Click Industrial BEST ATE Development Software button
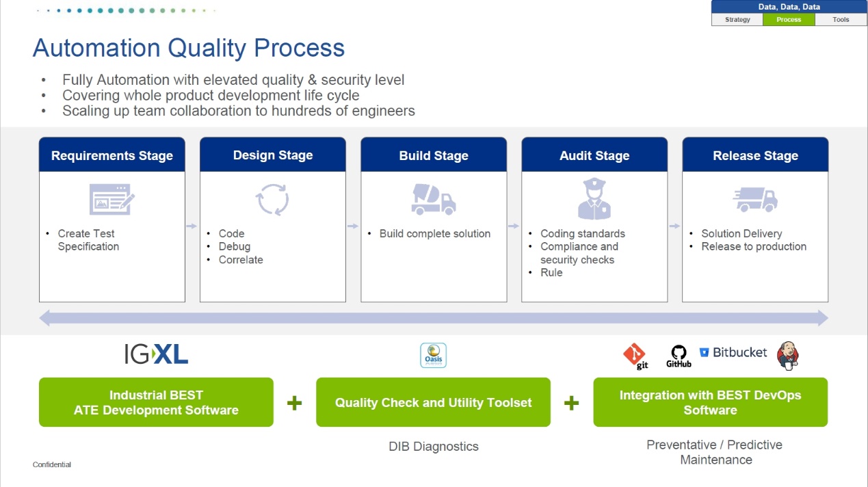Viewport: 868px width, 487px height. pyautogui.click(x=156, y=402)
